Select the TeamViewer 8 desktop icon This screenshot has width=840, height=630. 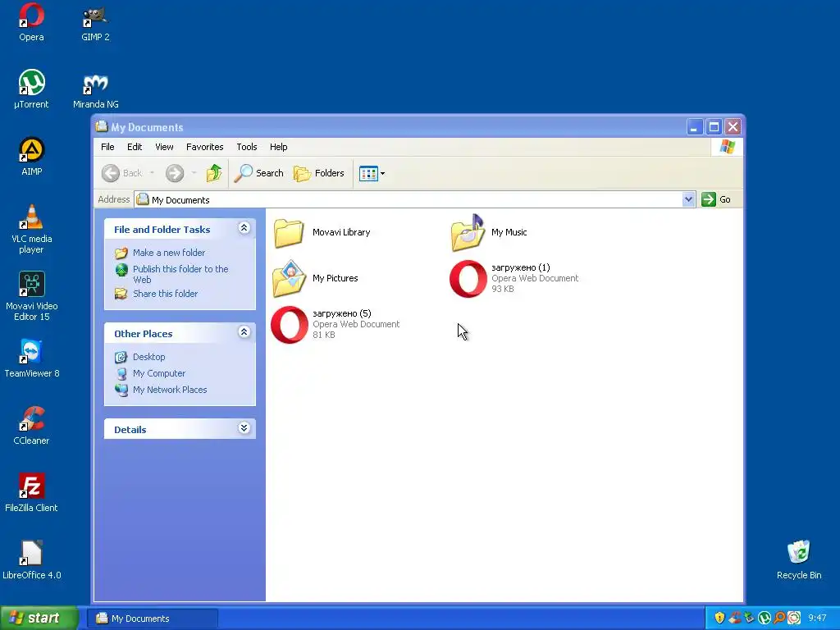click(31, 359)
